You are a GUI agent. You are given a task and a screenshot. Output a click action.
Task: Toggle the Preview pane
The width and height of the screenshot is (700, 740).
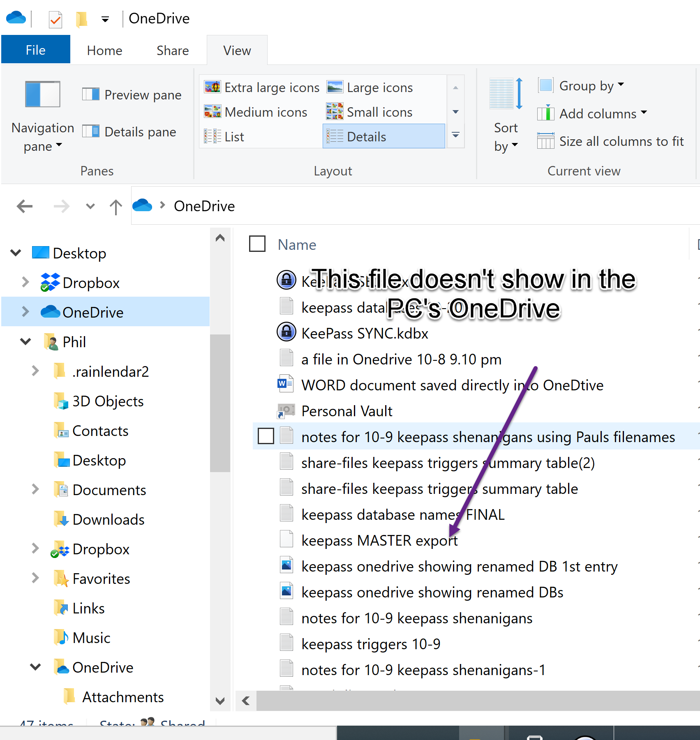point(132,95)
